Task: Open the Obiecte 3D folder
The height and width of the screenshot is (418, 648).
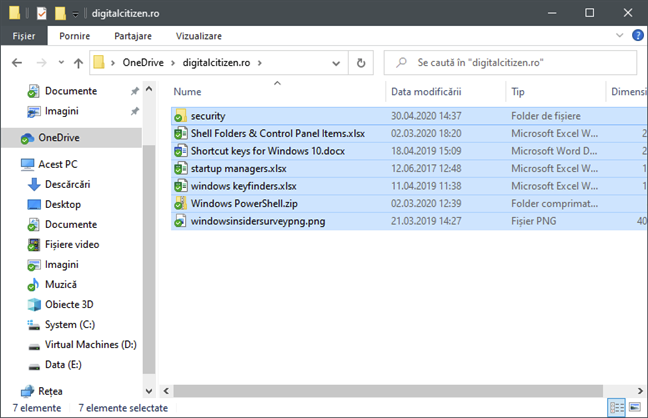Action: (69, 304)
